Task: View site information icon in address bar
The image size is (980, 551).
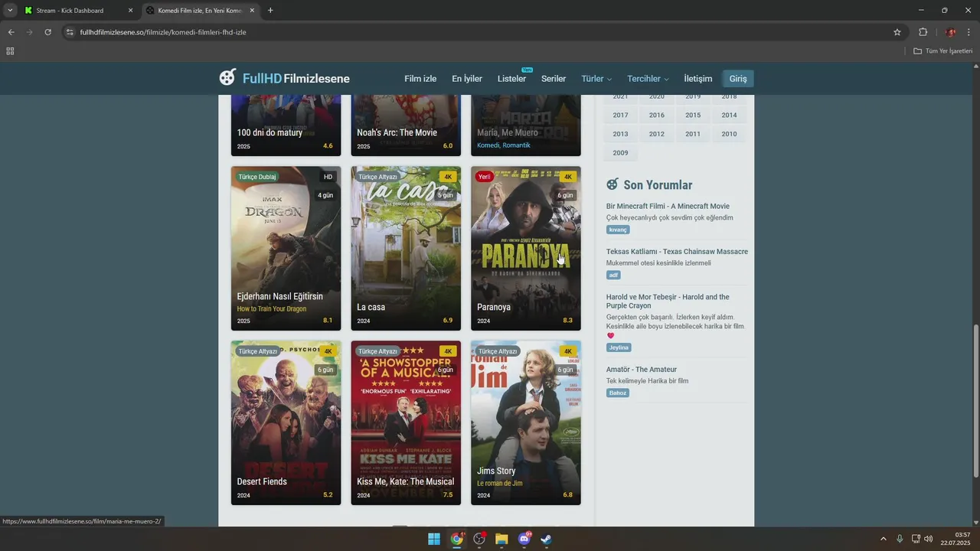Action: [x=70, y=32]
